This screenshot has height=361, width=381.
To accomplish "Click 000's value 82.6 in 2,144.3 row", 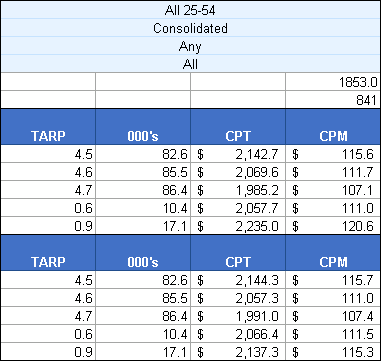I will pos(143,280).
